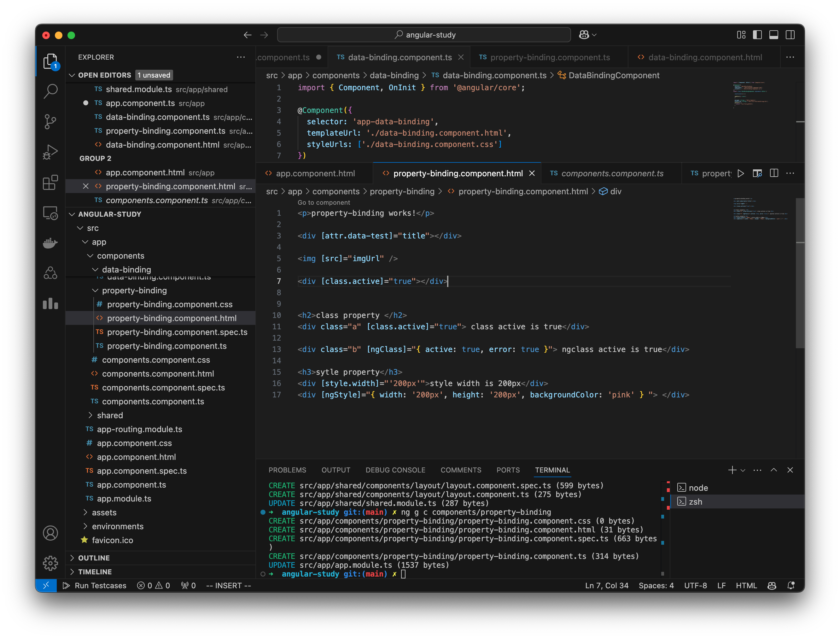Select the Docker icon in the activity bar
The height and width of the screenshot is (639, 840).
(50, 243)
